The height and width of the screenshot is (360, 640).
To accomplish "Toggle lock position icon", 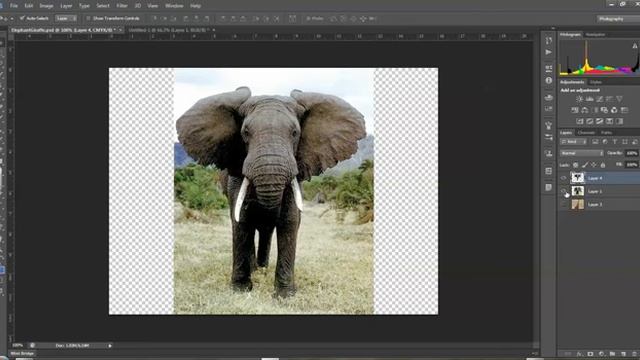I will [x=593, y=165].
